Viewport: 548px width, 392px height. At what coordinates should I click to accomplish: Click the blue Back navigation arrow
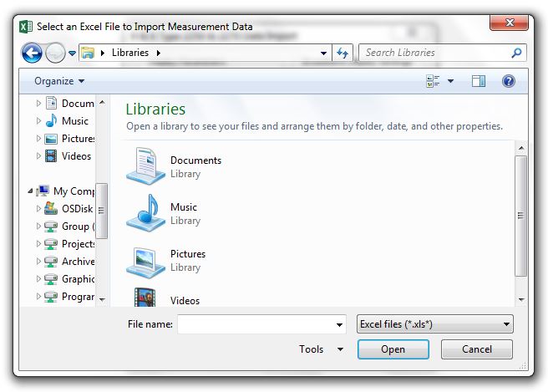[32, 53]
